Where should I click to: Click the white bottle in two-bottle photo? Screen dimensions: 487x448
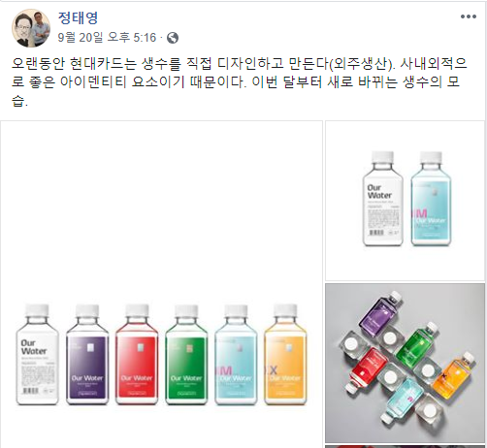(383, 199)
